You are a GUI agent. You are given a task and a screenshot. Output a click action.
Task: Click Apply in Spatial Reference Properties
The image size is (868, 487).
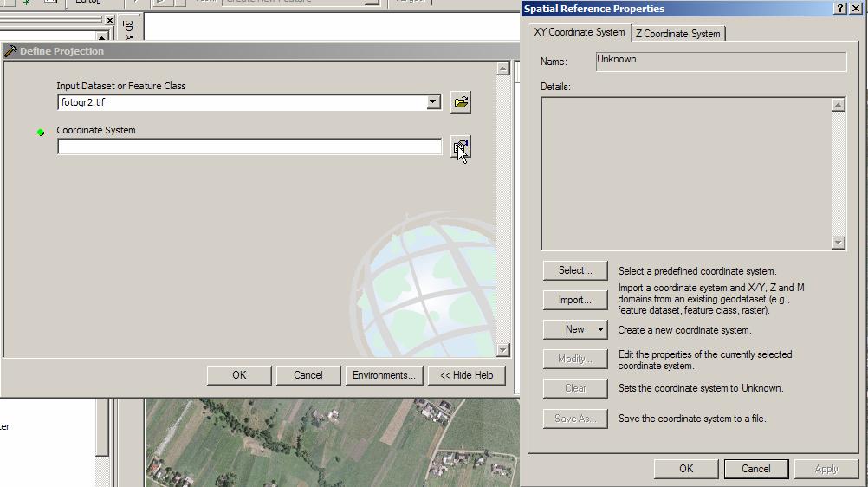[x=826, y=469]
